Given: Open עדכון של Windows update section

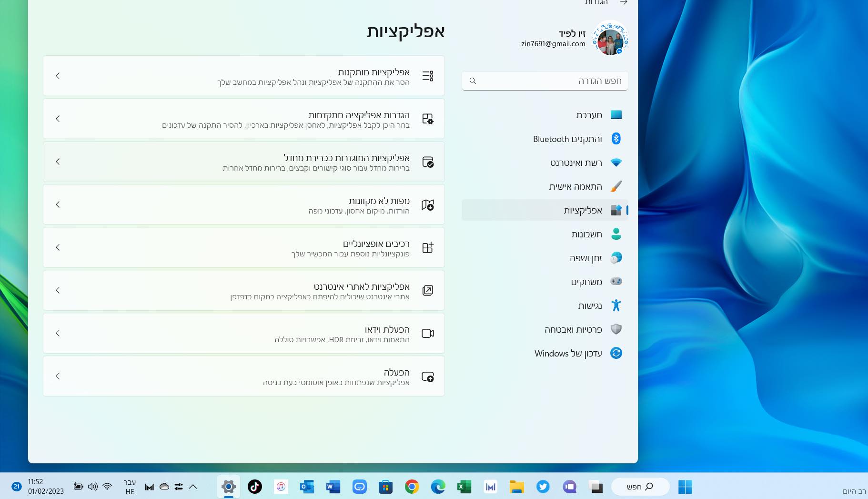Looking at the screenshot, I should coord(568,353).
